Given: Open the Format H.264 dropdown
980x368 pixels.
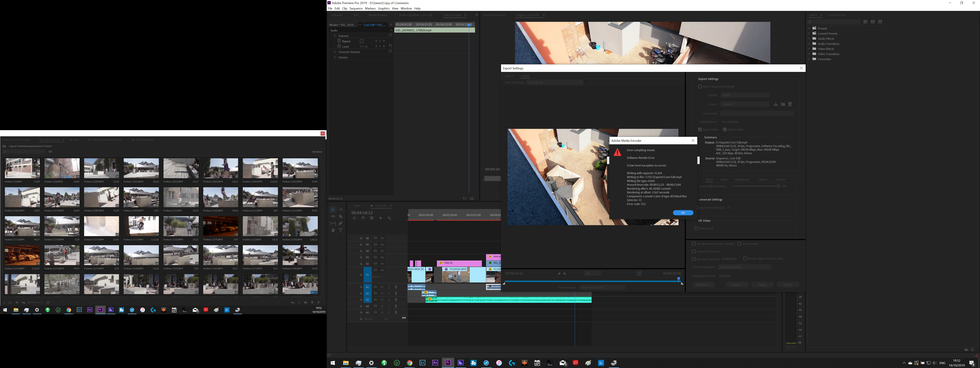Looking at the screenshot, I should [x=745, y=95].
